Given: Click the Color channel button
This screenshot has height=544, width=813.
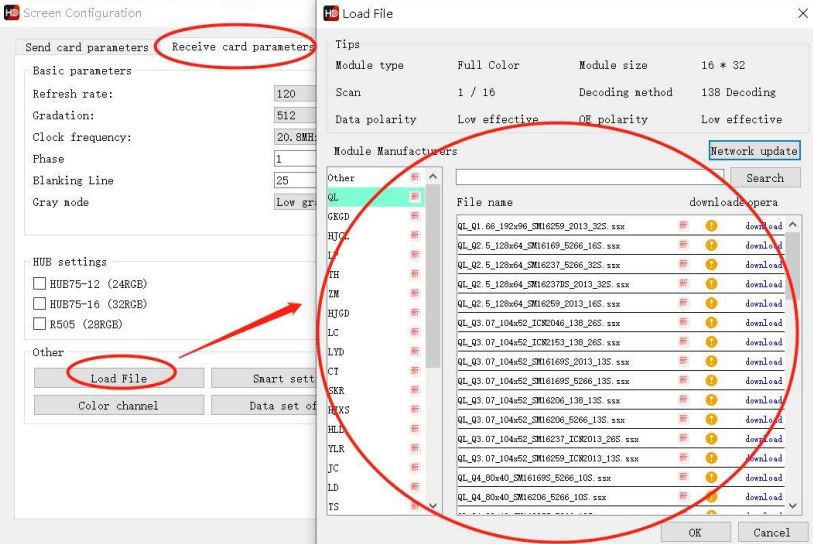Looking at the screenshot, I should click(119, 406).
